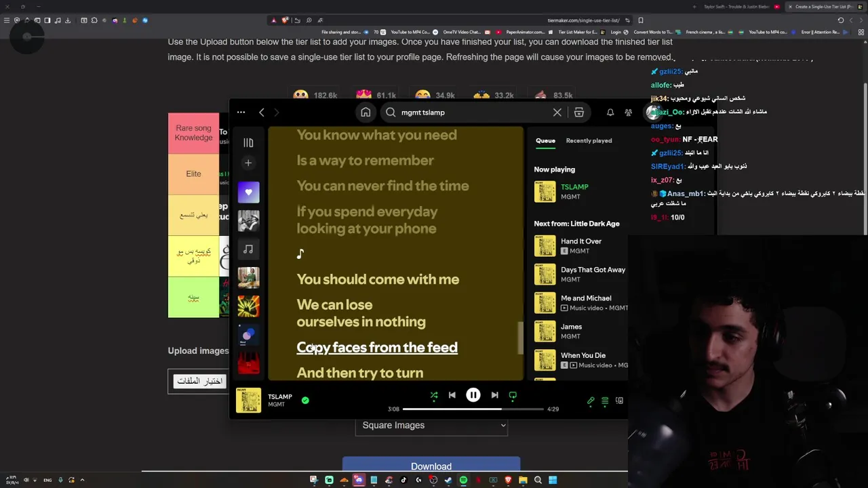Image resolution: width=868 pixels, height=488 pixels.
Task: Bookmark this page in browser
Action: pos(641,20)
